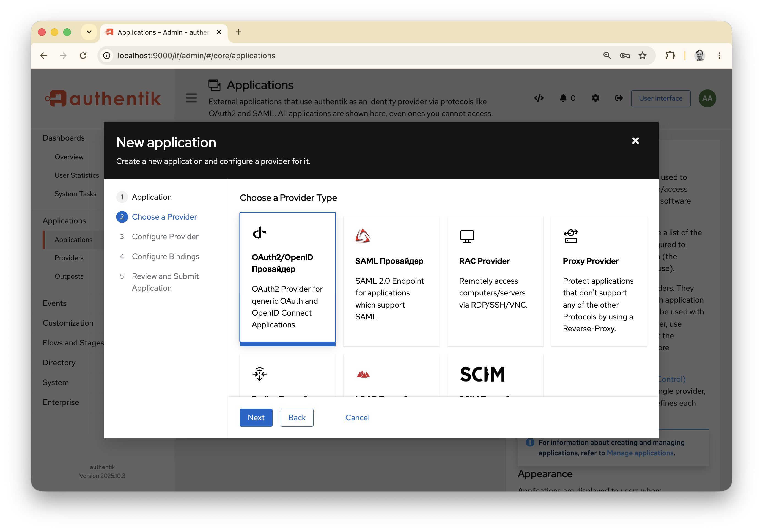The width and height of the screenshot is (763, 532).
Task: Toggle the sidebar hamburger menu
Action: point(191,98)
